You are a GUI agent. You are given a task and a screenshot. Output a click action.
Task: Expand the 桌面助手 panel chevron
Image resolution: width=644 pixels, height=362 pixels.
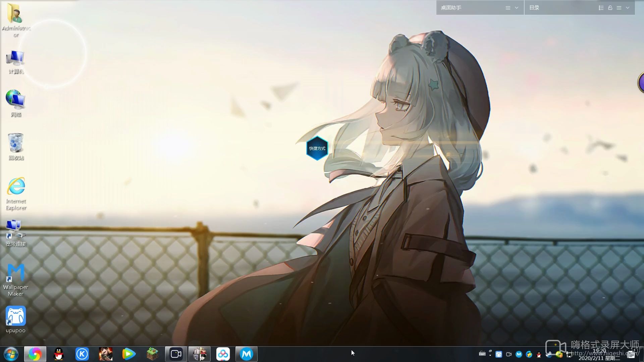(517, 8)
